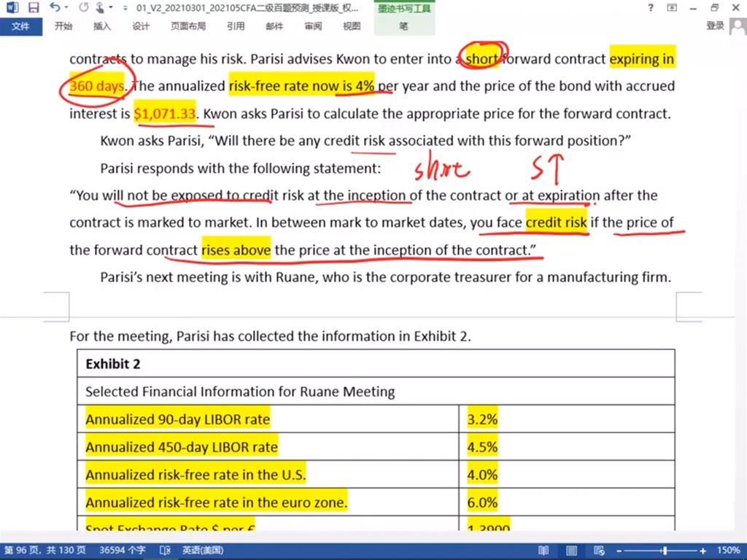Select the 笔 (Pens) ink tools tab
The width and height of the screenshot is (747, 560).
403,26
